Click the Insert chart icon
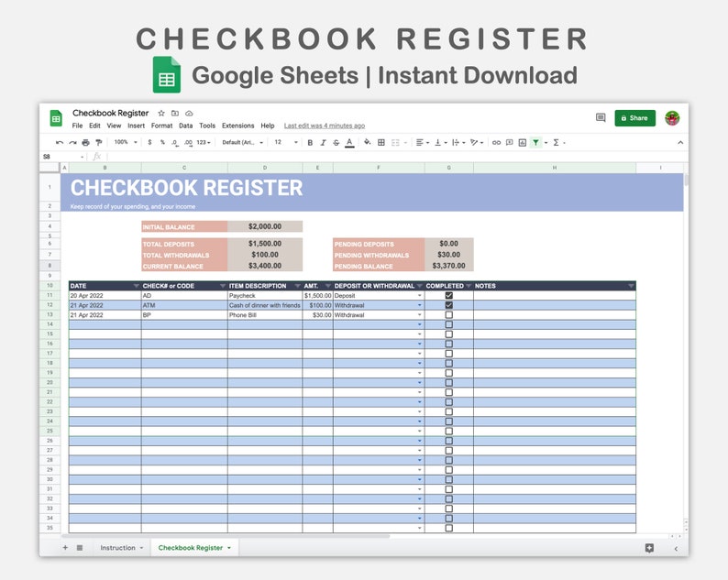The width and height of the screenshot is (728, 580). point(523,142)
